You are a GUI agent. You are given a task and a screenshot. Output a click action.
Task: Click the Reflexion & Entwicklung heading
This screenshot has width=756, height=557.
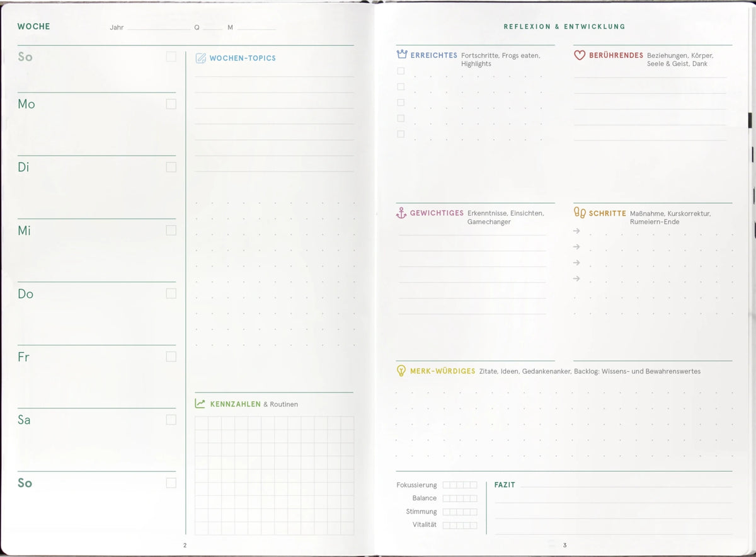564,26
